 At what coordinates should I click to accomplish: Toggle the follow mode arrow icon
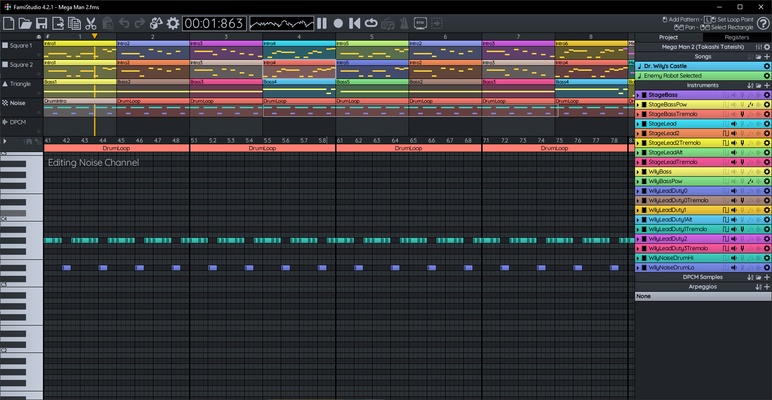click(x=437, y=23)
